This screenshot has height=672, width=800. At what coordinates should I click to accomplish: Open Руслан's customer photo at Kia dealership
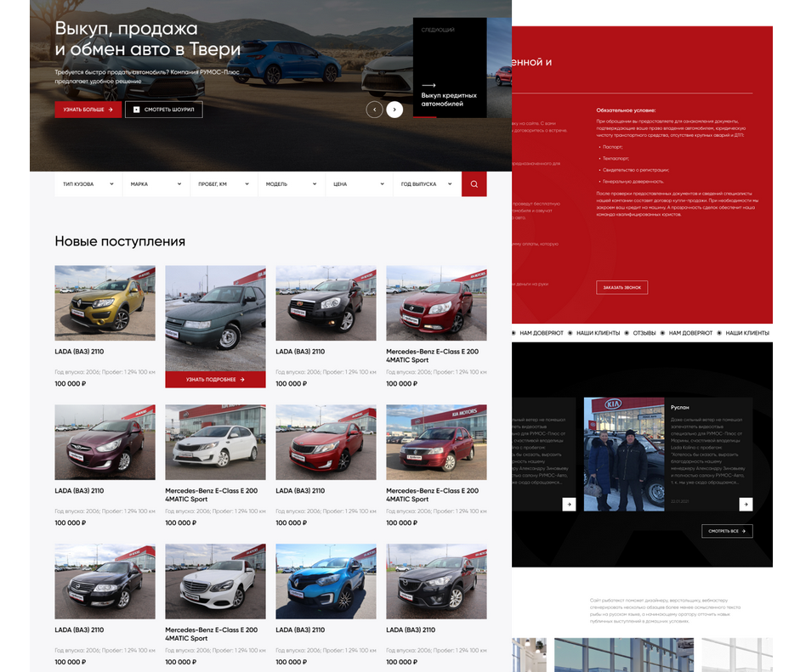point(624,455)
